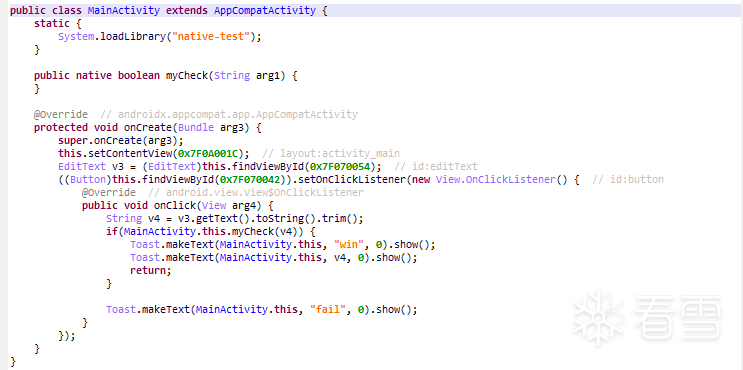The width and height of the screenshot is (743, 370).
Task: Click the super.onCreate(arg3) statement
Action: pos(120,141)
